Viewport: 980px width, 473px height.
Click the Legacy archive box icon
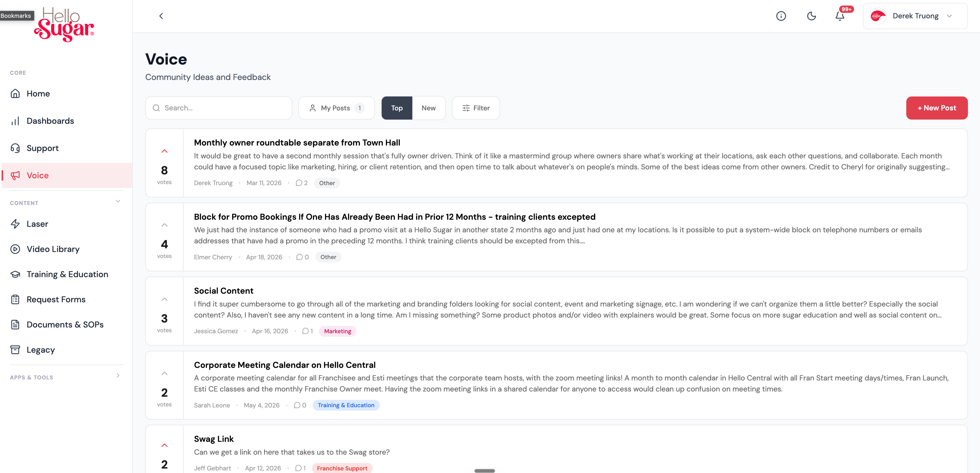[15, 350]
